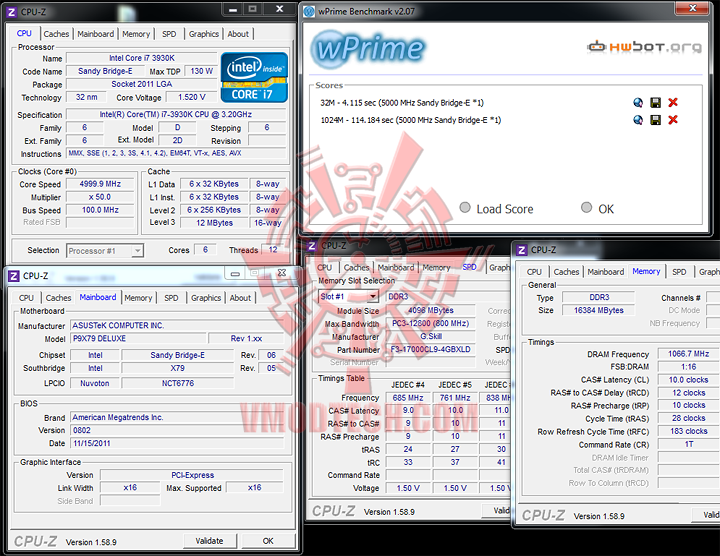Screen dimensions: 720x556
Task: Save the 1024M score with floppy icon
Action: (x=656, y=120)
